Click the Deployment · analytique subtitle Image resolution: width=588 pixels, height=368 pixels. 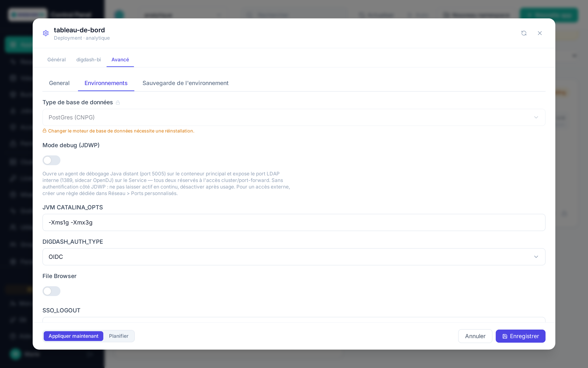82,38
